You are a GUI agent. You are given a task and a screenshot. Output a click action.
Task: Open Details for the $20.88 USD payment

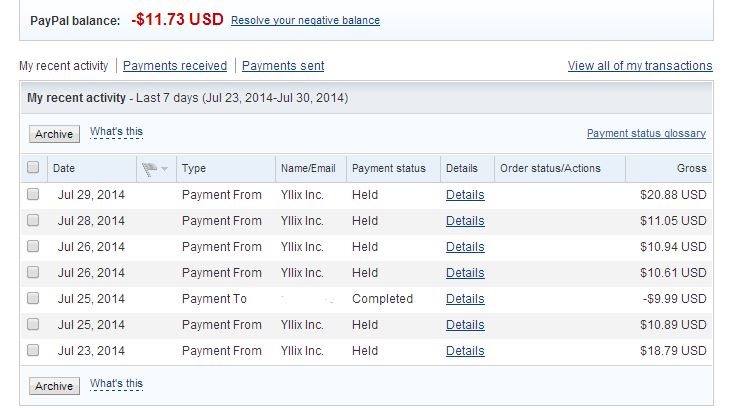tap(465, 195)
